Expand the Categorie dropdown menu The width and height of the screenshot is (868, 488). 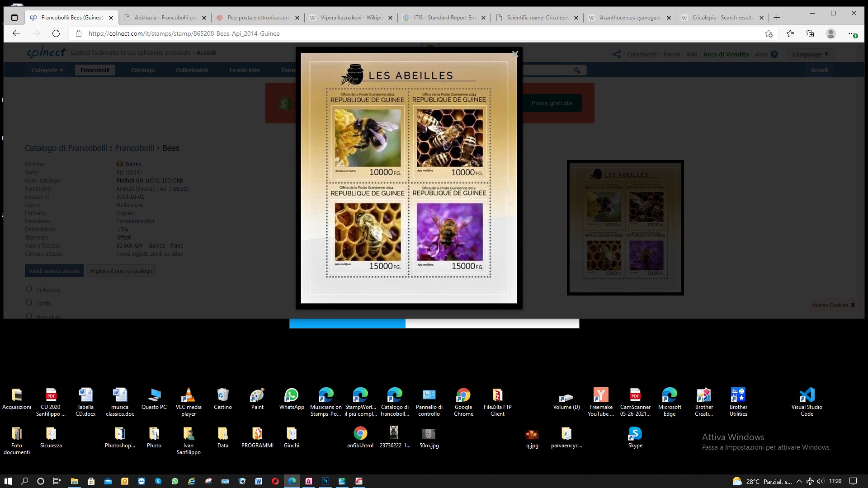pos(47,70)
